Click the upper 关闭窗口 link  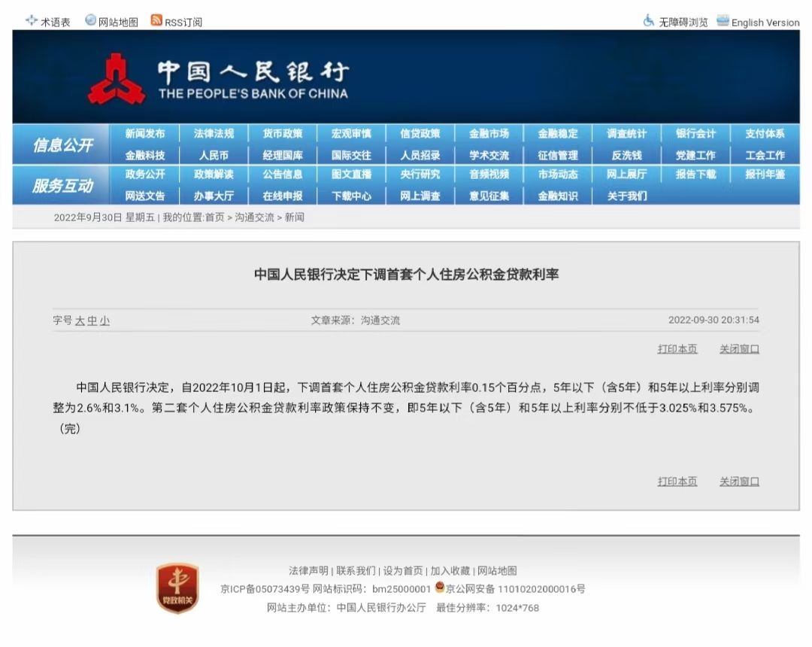click(739, 348)
